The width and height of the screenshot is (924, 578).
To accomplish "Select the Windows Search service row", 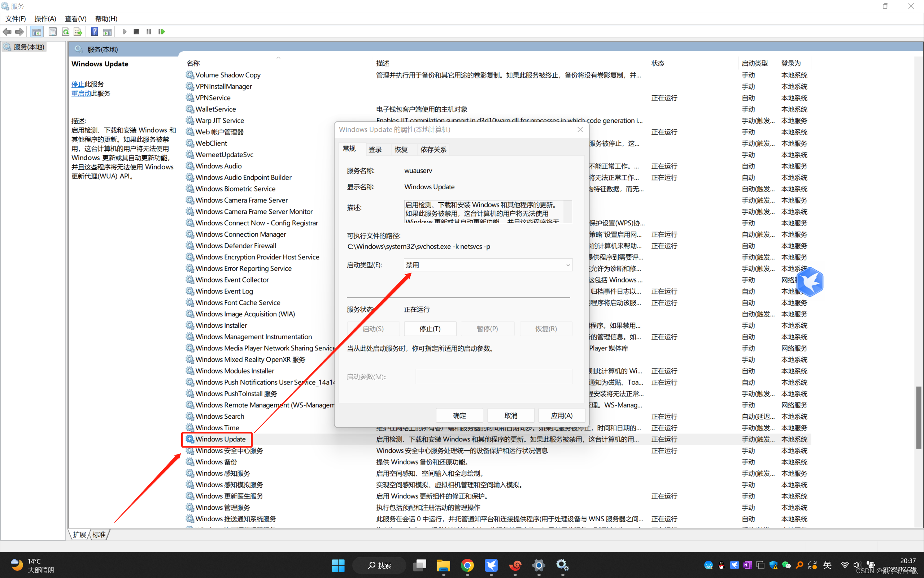I will point(497,416).
